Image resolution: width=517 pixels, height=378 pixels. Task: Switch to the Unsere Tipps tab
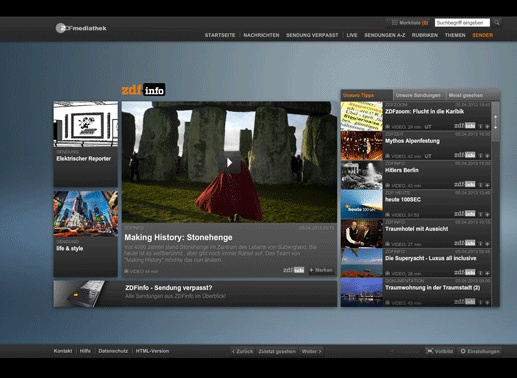pos(366,95)
